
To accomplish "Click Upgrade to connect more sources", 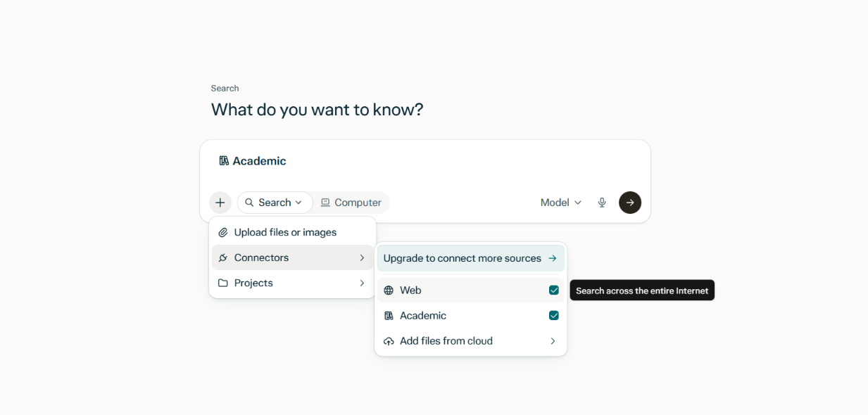I will click(x=471, y=258).
